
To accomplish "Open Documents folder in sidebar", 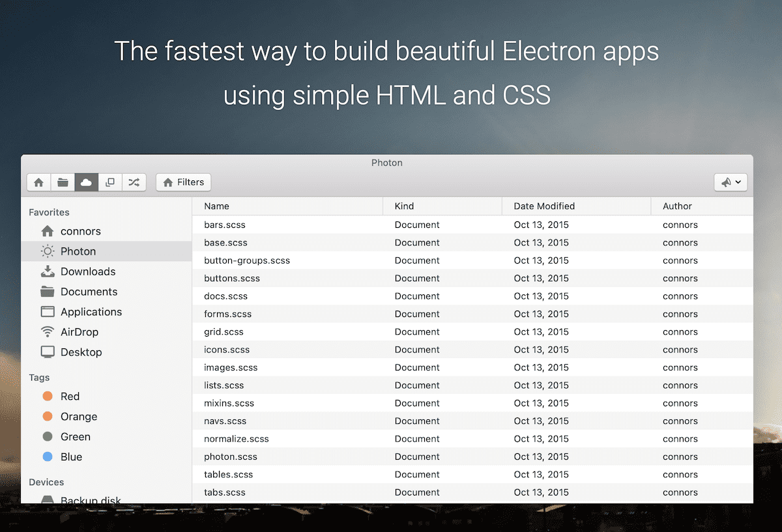I will [89, 292].
